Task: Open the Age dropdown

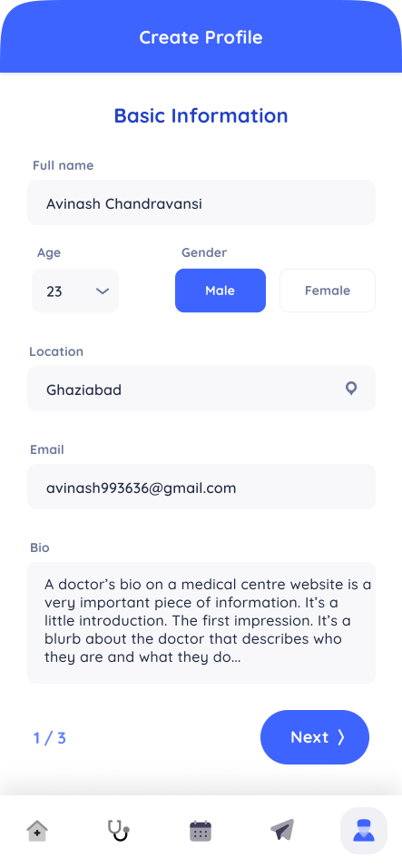Action: coord(75,291)
